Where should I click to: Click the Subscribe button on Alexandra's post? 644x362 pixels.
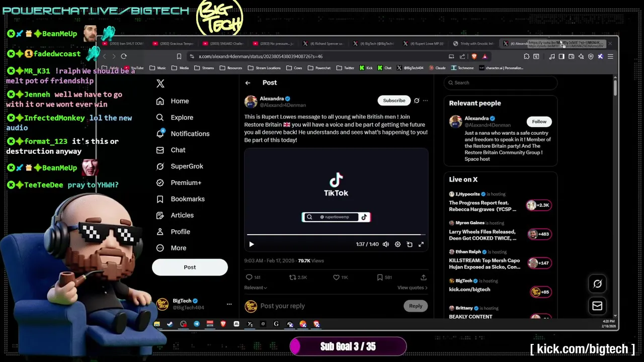tap(394, 101)
